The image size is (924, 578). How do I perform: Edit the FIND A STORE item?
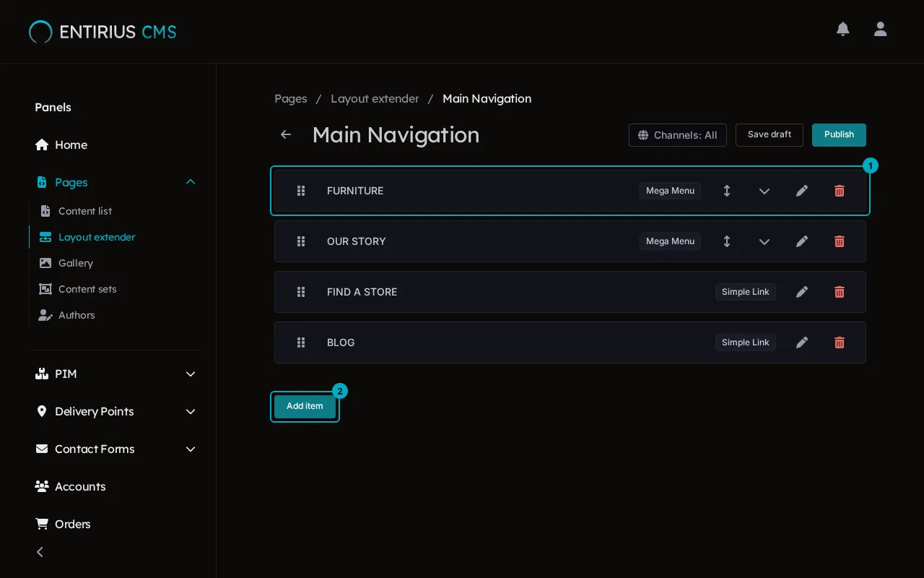coord(802,292)
